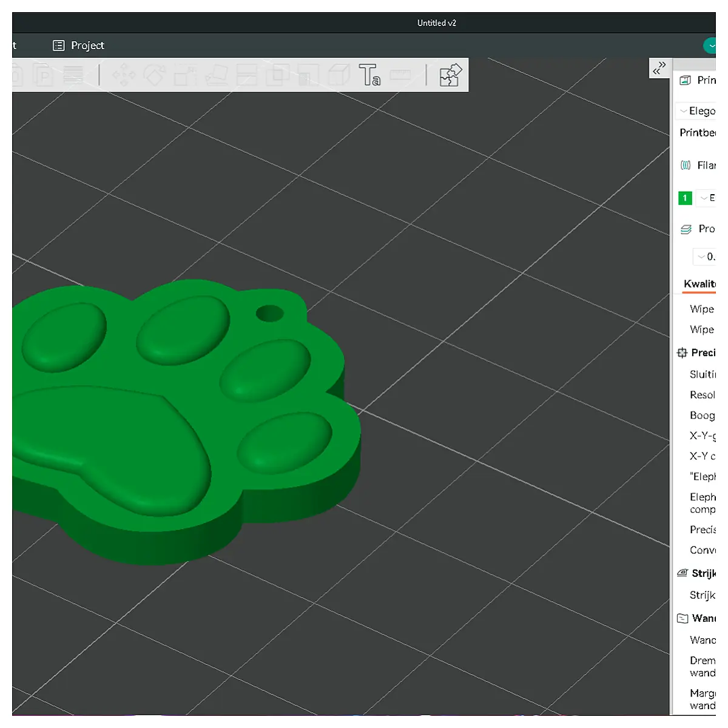The height and width of the screenshot is (728, 728).
Task: Click the Boog setting row
Action: (703, 416)
